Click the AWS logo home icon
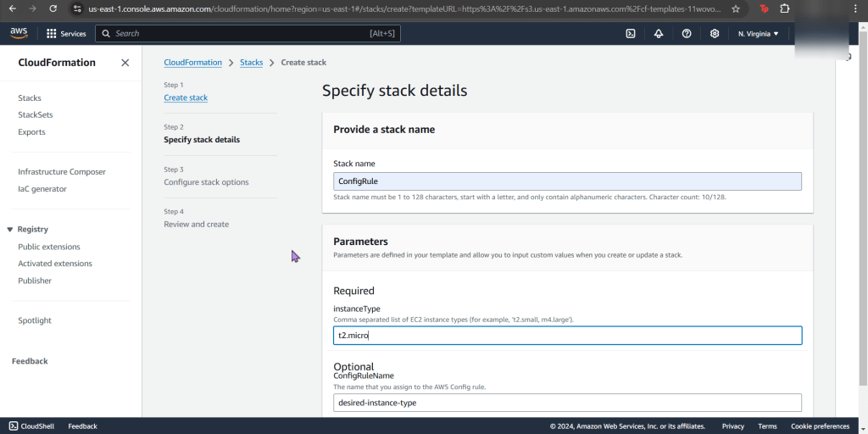 [x=19, y=33]
